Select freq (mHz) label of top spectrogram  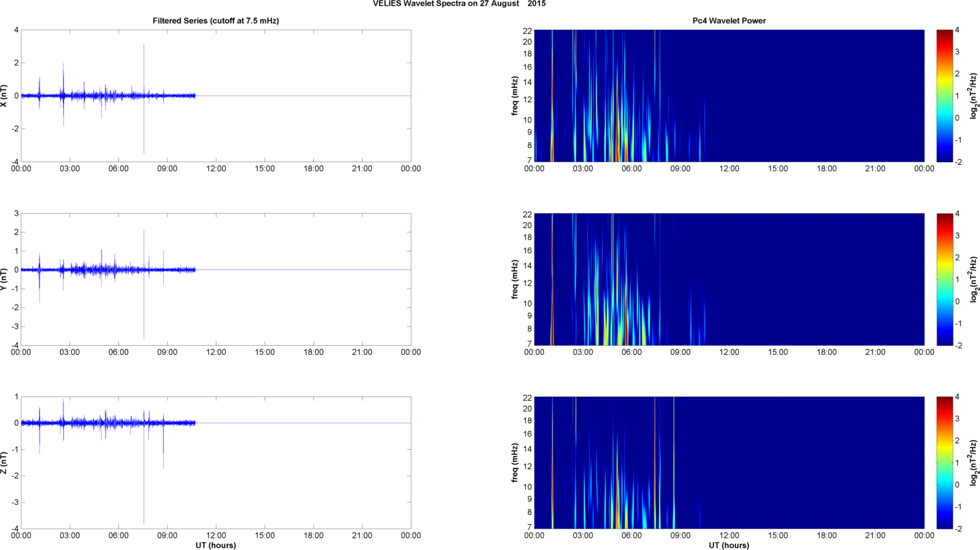[x=514, y=96]
